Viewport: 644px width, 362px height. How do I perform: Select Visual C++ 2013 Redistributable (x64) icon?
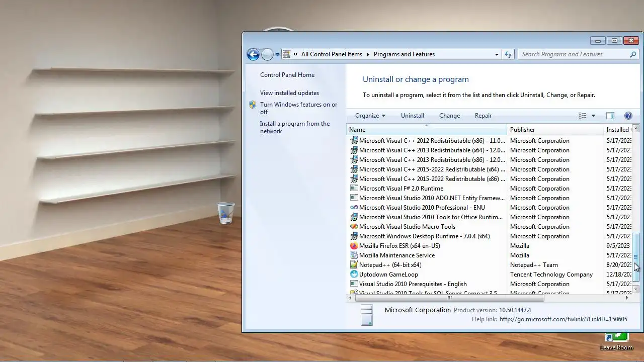tap(354, 150)
